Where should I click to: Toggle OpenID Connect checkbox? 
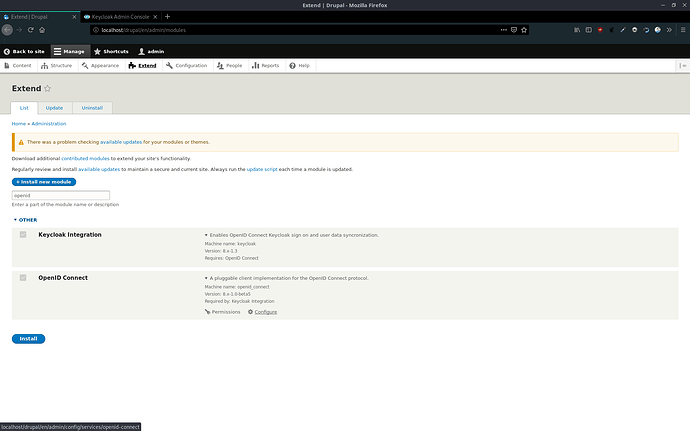tap(23, 278)
